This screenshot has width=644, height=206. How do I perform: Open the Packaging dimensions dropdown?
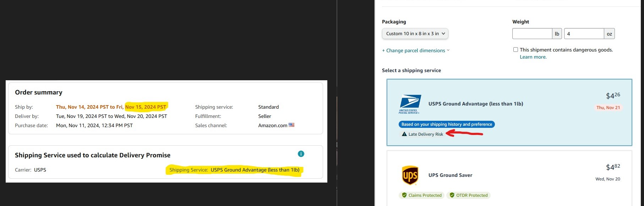(415, 34)
